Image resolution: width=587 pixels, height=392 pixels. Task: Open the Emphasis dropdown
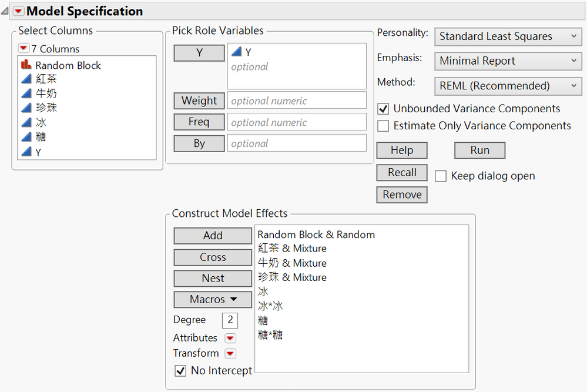tap(508, 61)
